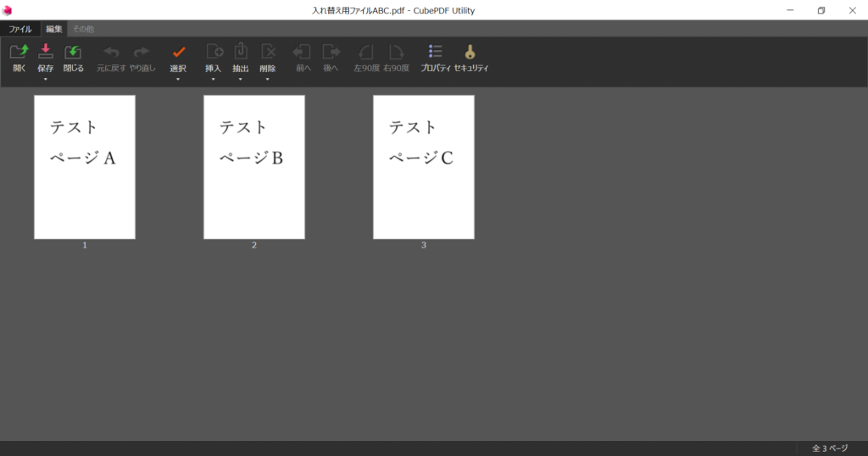Screen dimensions: 868x456
Task: Expand the dropdown arrow under 保存
Action: click(46, 79)
